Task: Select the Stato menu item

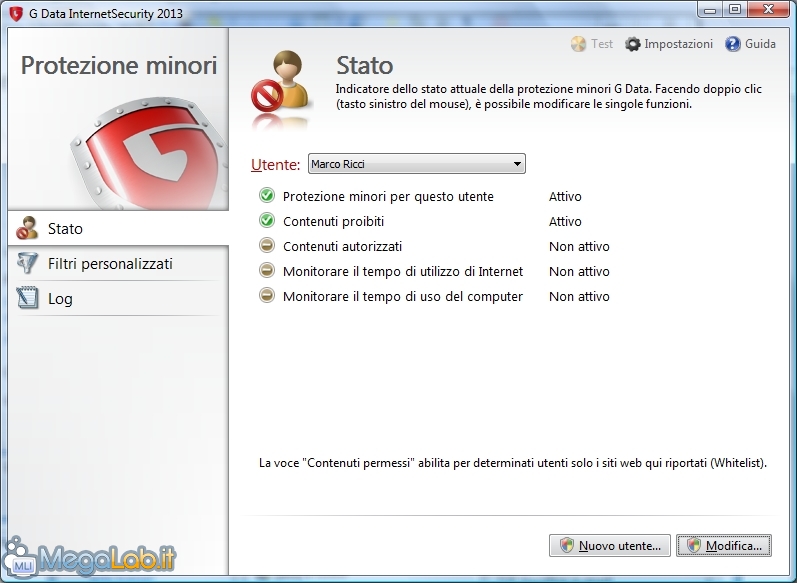Action: (118, 228)
